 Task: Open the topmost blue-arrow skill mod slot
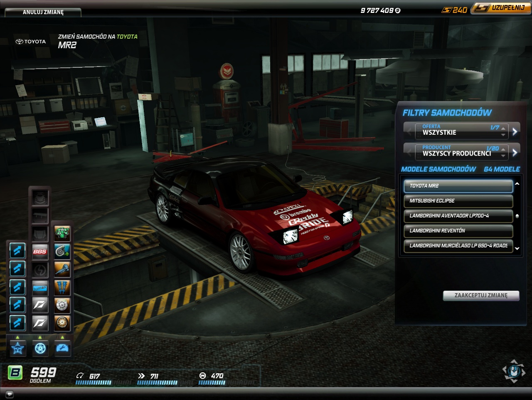click(17, 251)
